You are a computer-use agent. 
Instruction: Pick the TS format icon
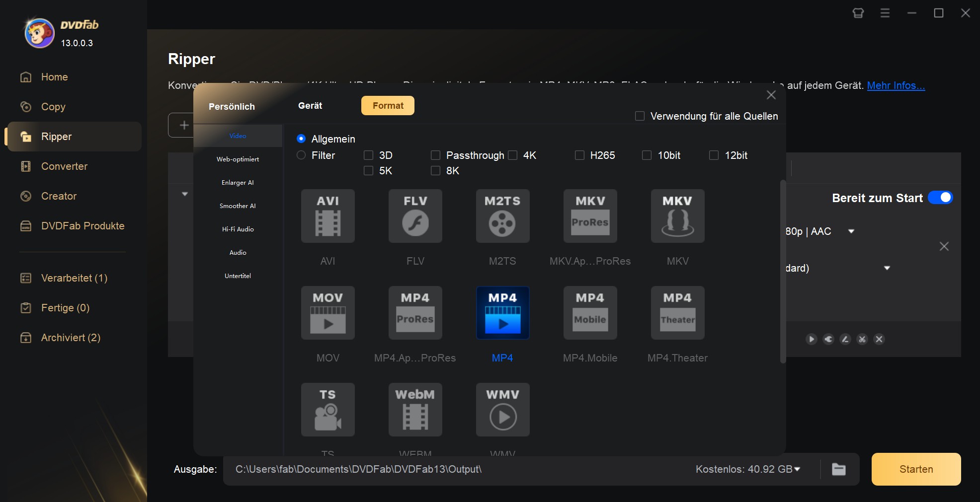click(x=328, y=410)
